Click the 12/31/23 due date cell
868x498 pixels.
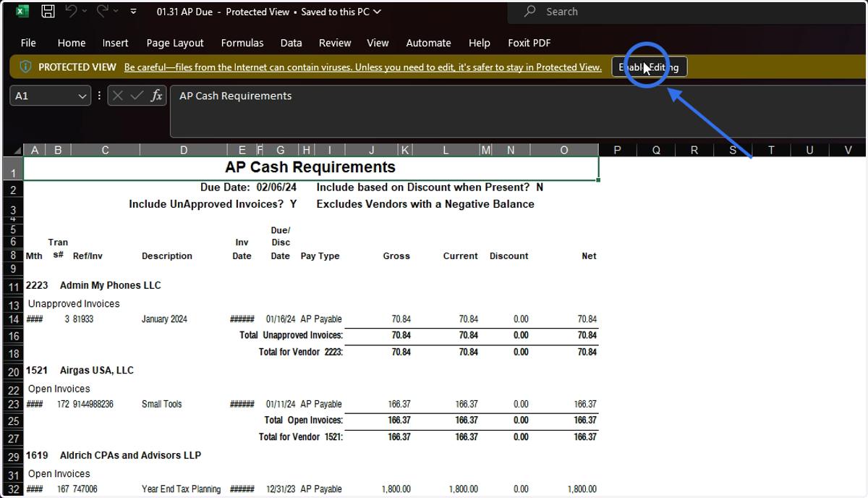tap(281, 489)
